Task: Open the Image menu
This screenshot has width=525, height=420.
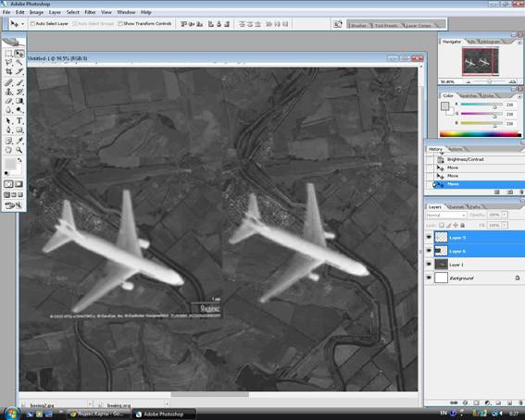Action: 36,12
